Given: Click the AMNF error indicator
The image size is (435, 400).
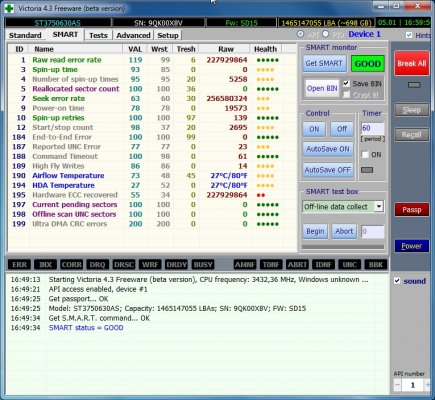Looking at the screenshot, I should (x=245, y=264).
